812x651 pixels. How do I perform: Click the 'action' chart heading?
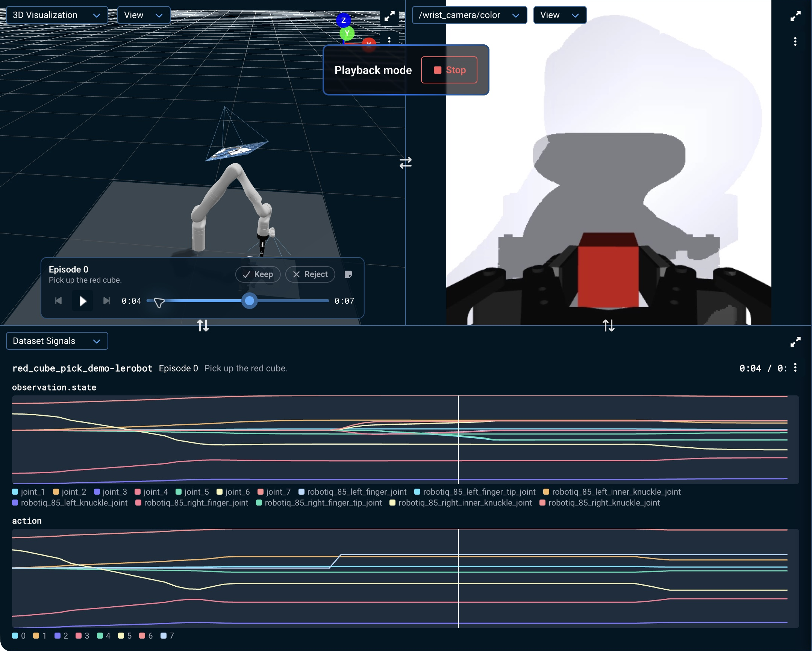pos(27,521)
